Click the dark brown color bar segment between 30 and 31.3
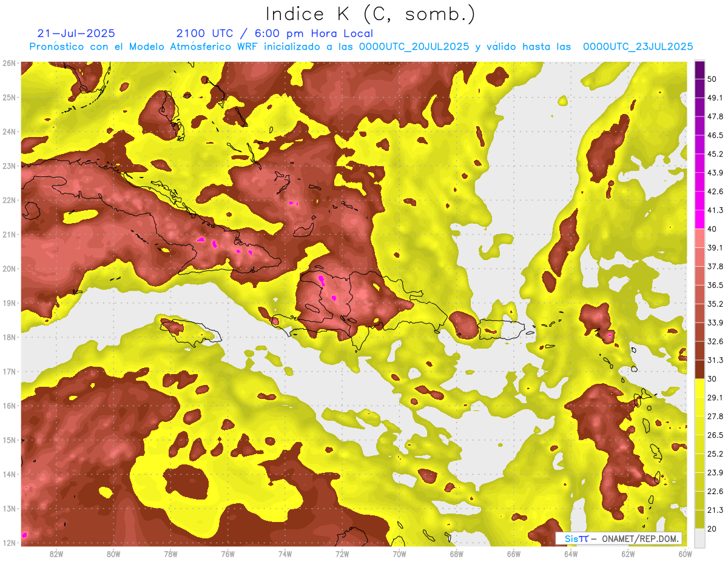The width and height of the screenshot is (728, 562). pos(699,369)
